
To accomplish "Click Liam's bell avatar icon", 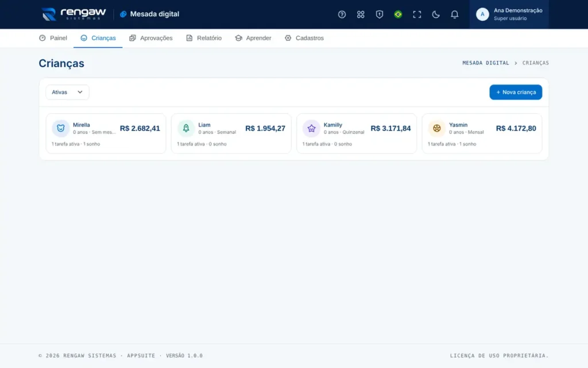I will pos(186,128).
